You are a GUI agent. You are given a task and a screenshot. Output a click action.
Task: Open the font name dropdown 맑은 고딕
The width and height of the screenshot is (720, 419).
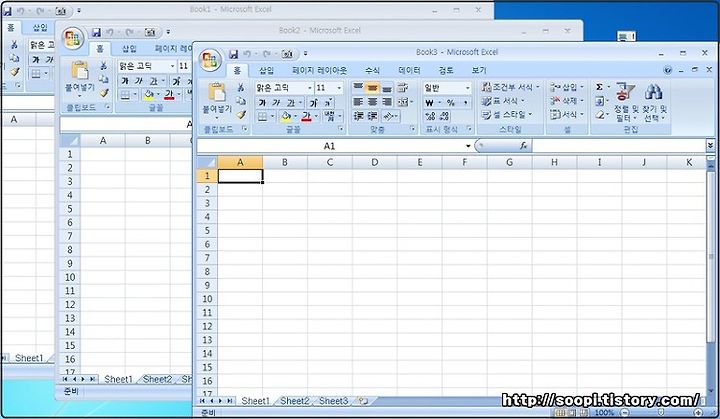click(310, 88)
